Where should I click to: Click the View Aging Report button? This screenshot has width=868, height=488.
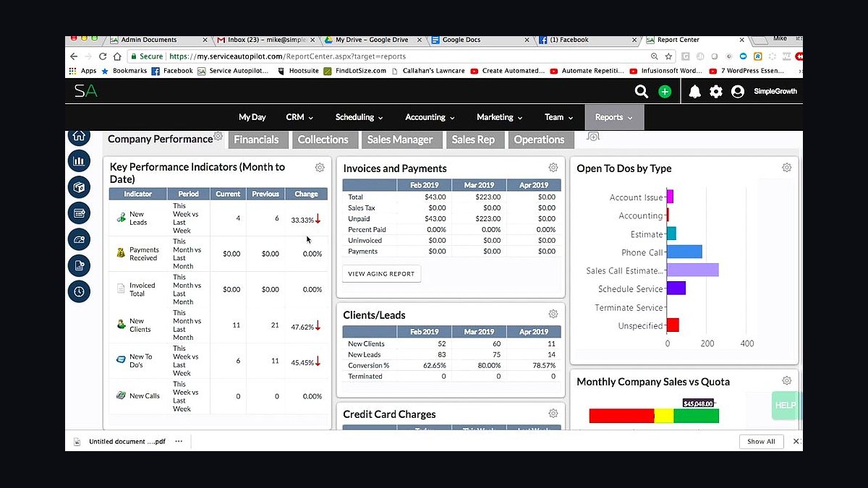(x=381, y=274)
